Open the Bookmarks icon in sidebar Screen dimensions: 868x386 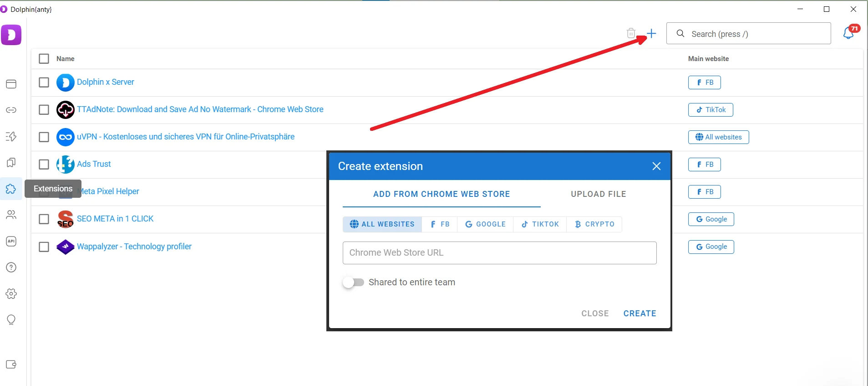11,163
